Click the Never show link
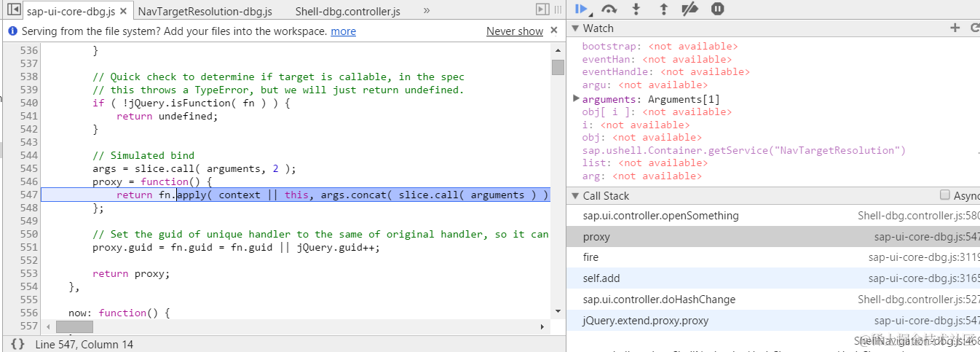This screenshot has width=980, height=352. coord(515,31)
